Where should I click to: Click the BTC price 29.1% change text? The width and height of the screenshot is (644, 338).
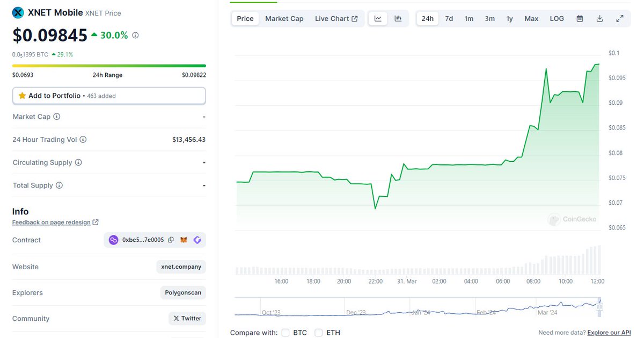tap(62, 54)
